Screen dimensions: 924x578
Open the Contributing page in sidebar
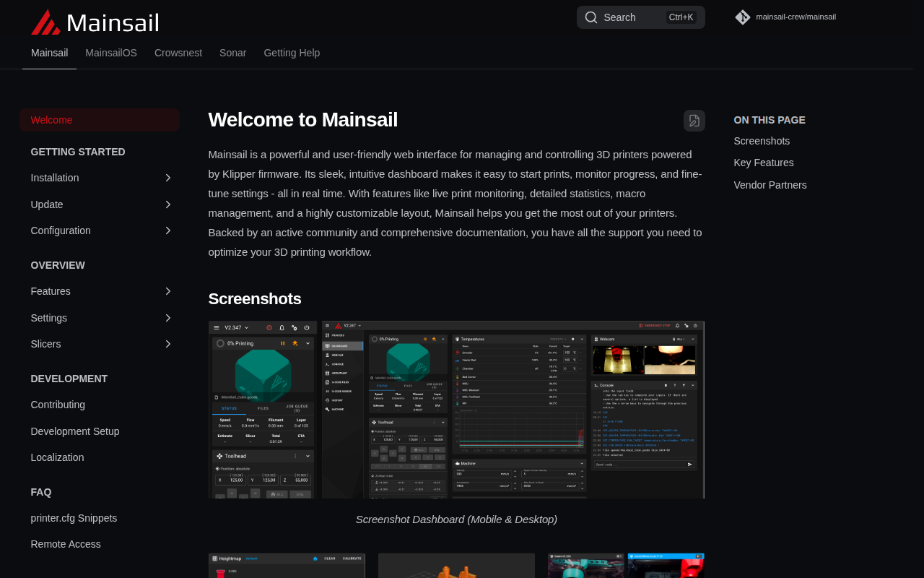pyautogui.click(x=58, y=405)
